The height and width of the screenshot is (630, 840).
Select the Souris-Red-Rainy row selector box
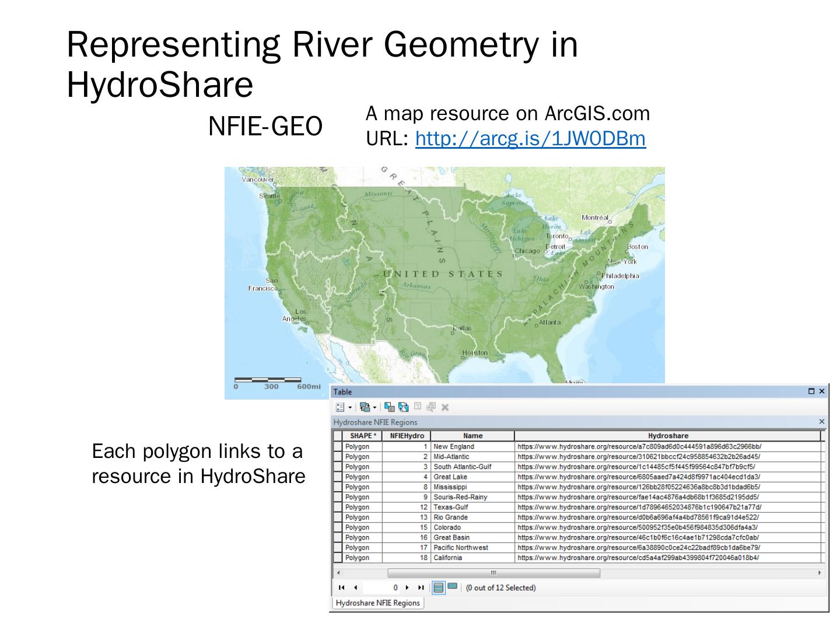tap(338, 497)
